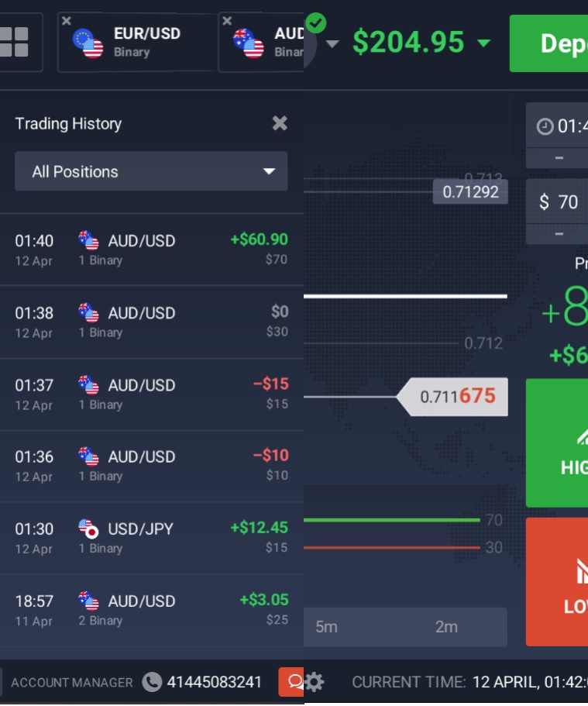Close the EUR/USD asset tab
The height and width of the screenshot is (706, 588).
[x=67, y=21]
